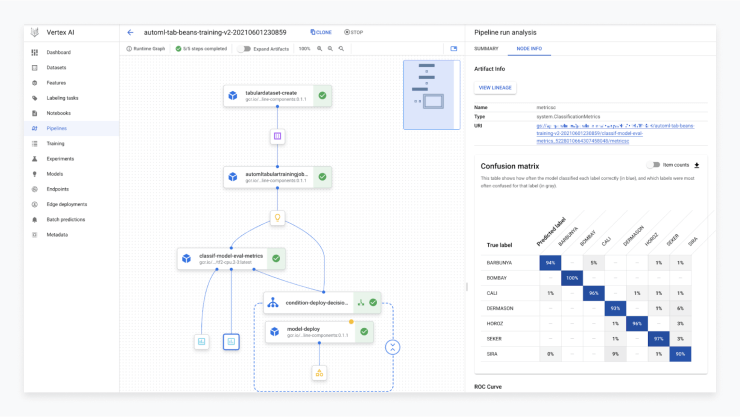
Task: Toggle the Expand Artifacts switch
Action: click(x=244, y=49)
